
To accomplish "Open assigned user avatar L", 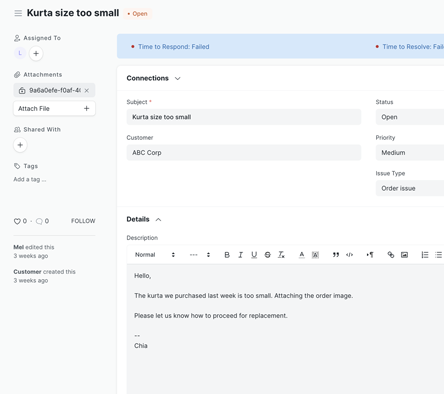I will click(x=20, y=53).
